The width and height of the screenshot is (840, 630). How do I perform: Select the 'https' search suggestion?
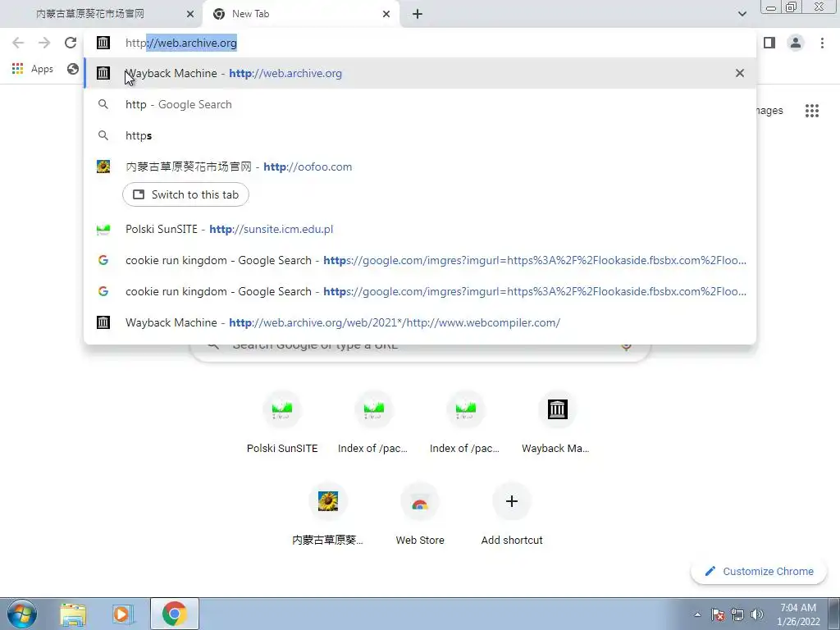pyautogui.click(x=420, y=135)
